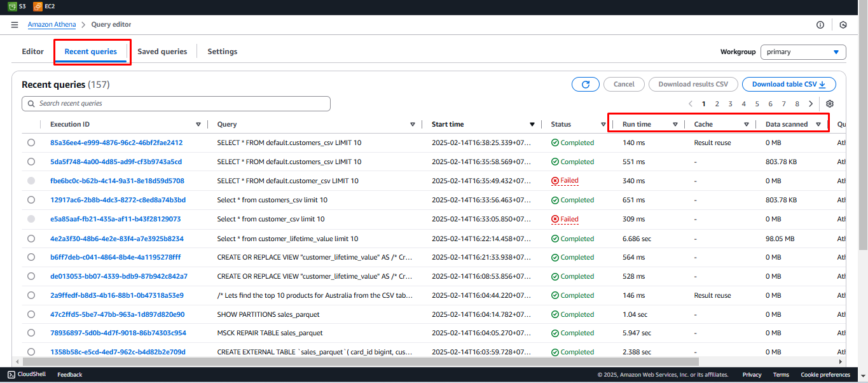This screenshot has width=868, height=383.
Task: Switch to the Editor tab
Action: pyautogui.click(x=33, y=52)
